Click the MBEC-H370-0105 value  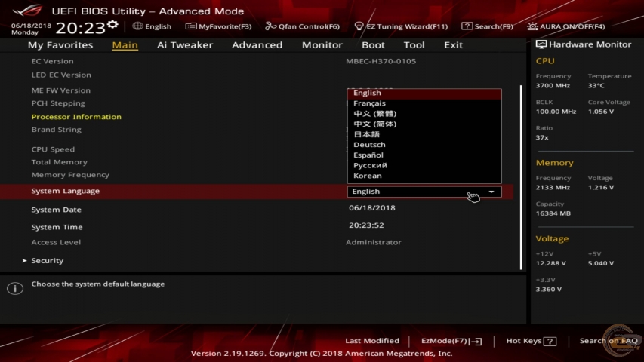[x=381, y=61]
